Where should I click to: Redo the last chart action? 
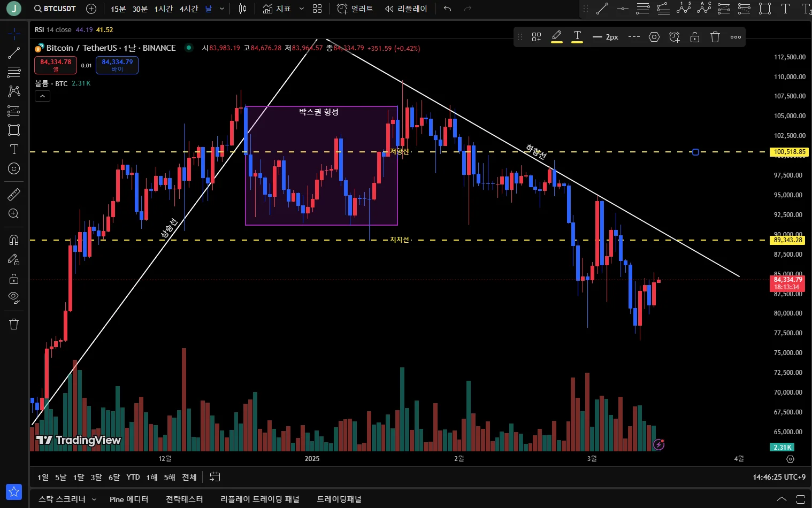(468, 9)
